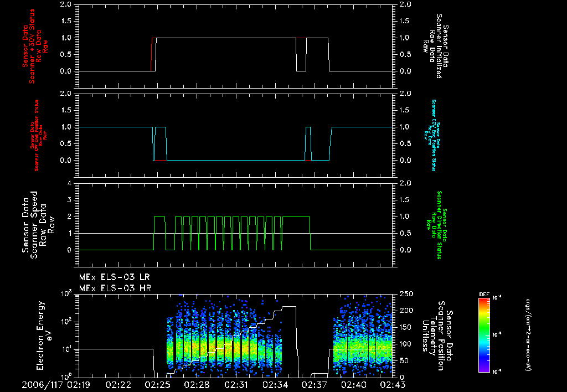567x392 pixels.
Task: Click the 'Electron Energy eV' axis title
Action: coord(44,336)
